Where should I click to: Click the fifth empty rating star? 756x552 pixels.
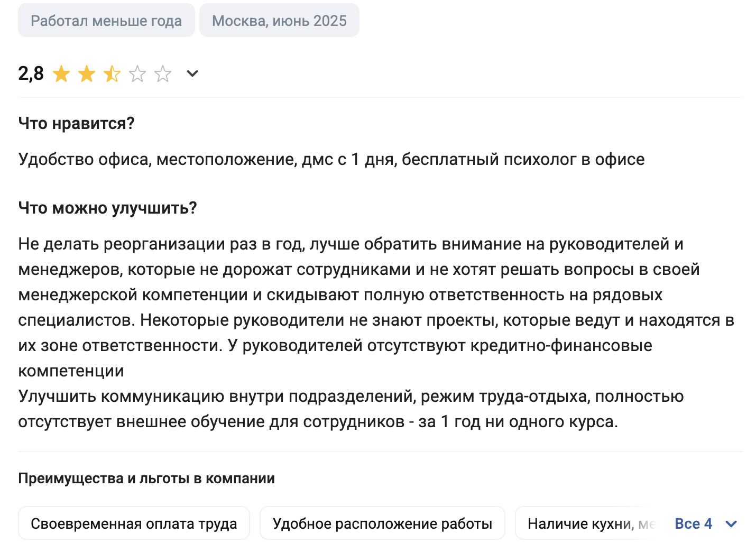click(x=163, y=73)
